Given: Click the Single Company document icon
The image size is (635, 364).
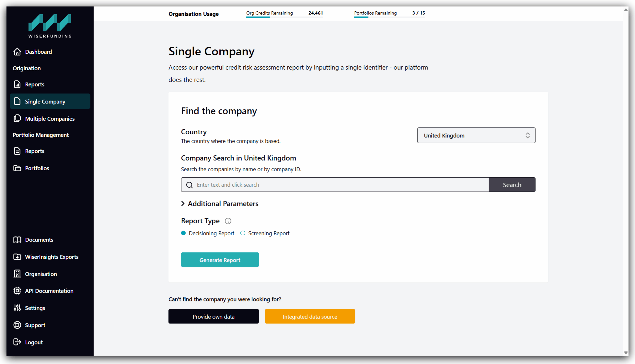Looking at the screenshot, I should pos(17,101).
